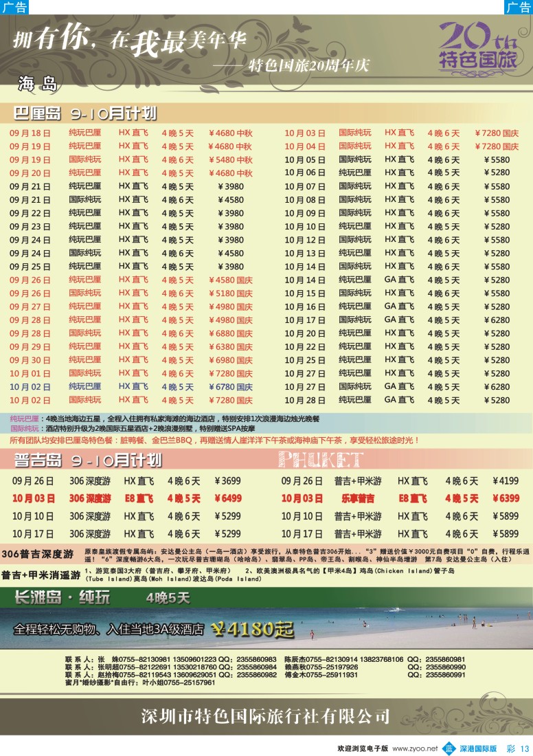Select the subtitle 特色国旅20周年庆

click(x=309, y=65)
